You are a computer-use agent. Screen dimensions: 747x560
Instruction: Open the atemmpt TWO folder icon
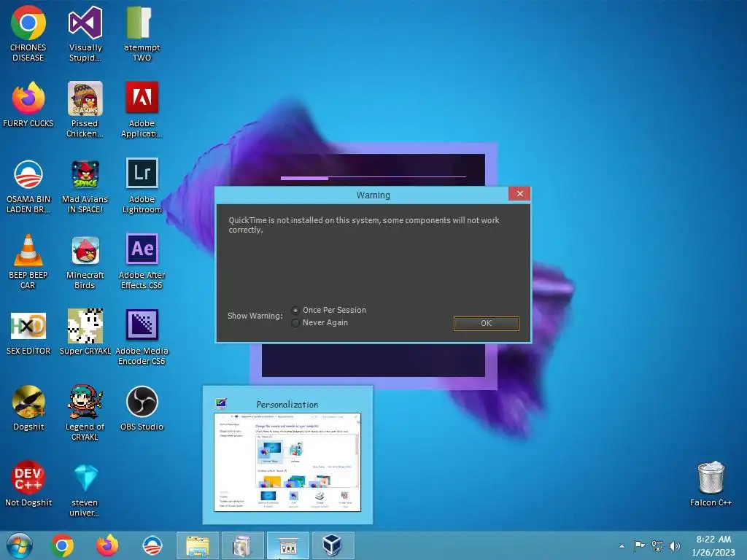pos(142,34)
